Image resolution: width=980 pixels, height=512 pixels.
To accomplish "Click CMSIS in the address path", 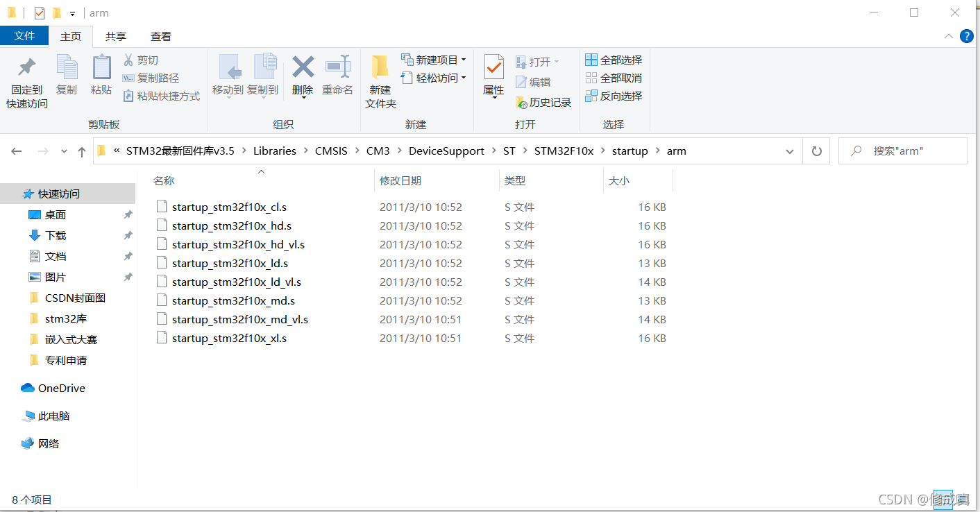I will point(331,151).
